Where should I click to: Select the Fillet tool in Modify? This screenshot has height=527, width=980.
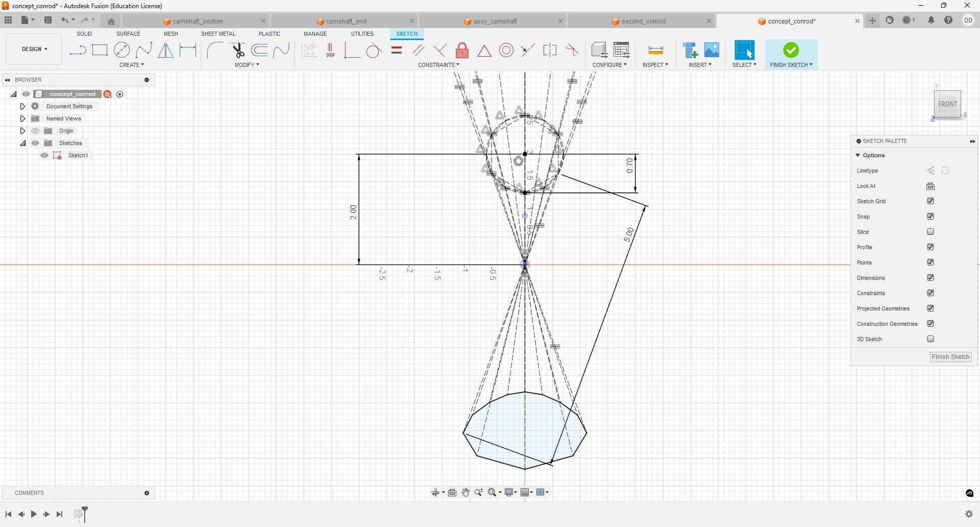215,50
